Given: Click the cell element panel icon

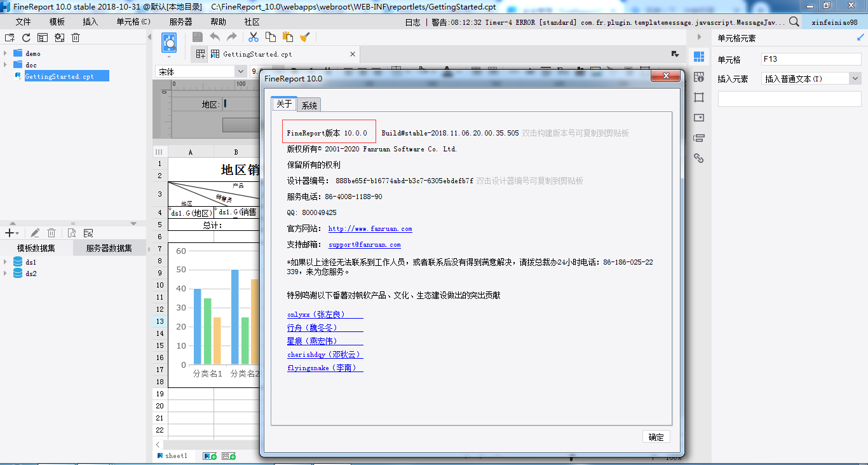Looking at the screenshot, I should pos(699,57).
